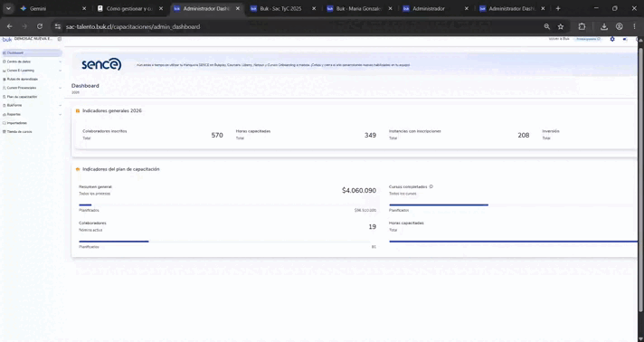Open tab search dropdown arrow
The height and width of the screenshot is (342, 644).
click(8, 8)
